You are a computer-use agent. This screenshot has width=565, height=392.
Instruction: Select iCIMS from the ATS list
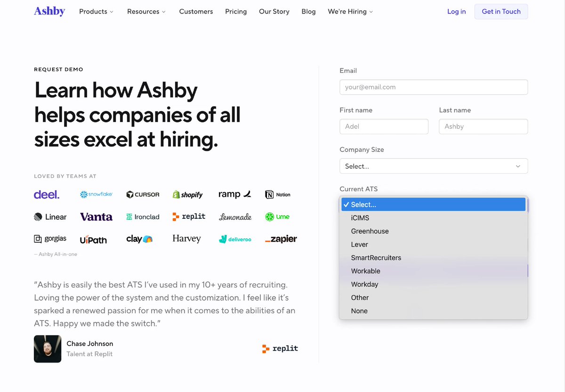[434, 218]
